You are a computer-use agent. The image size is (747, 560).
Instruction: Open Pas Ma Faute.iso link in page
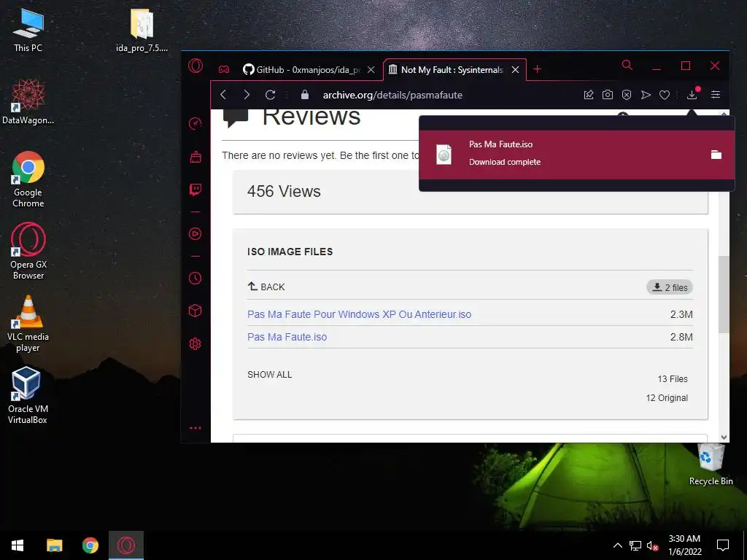(287, 337)
